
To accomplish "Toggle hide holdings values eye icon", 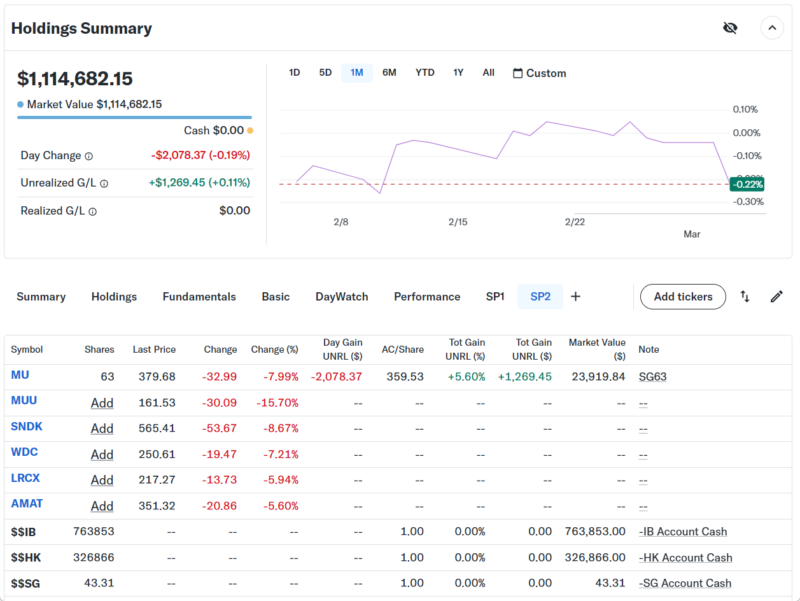I will [x=730, y=28].
